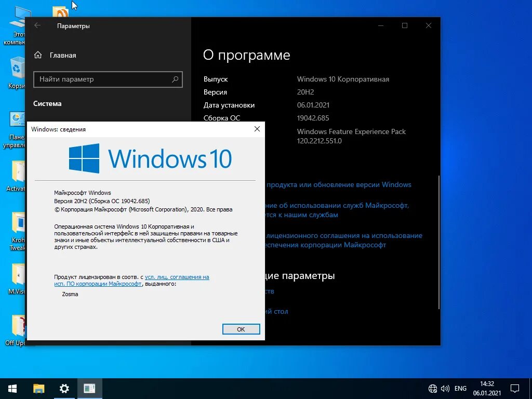
Task: Click the О программе page heading
Action: click(x=247, y=55)
